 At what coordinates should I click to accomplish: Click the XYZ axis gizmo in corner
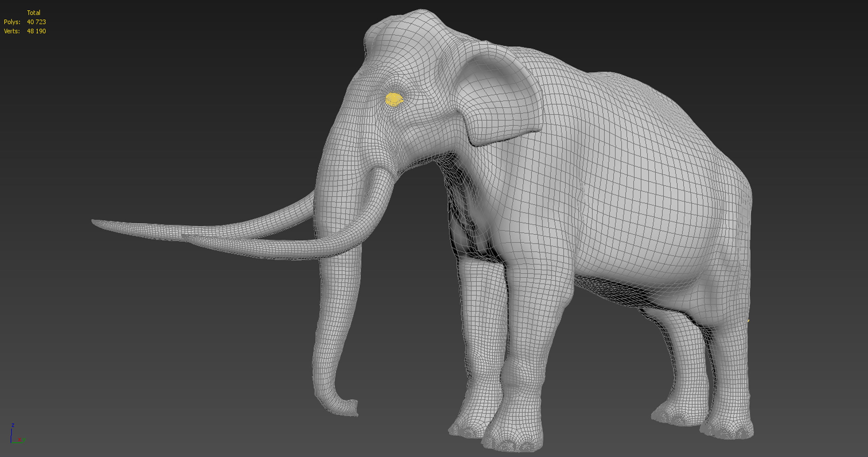tap(17, 434)
